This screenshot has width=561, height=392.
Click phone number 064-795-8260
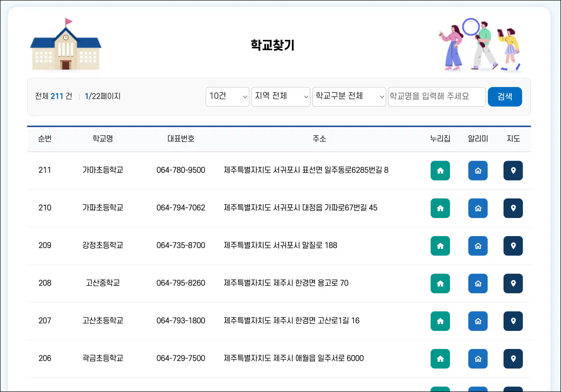click(x=181, y=283)
